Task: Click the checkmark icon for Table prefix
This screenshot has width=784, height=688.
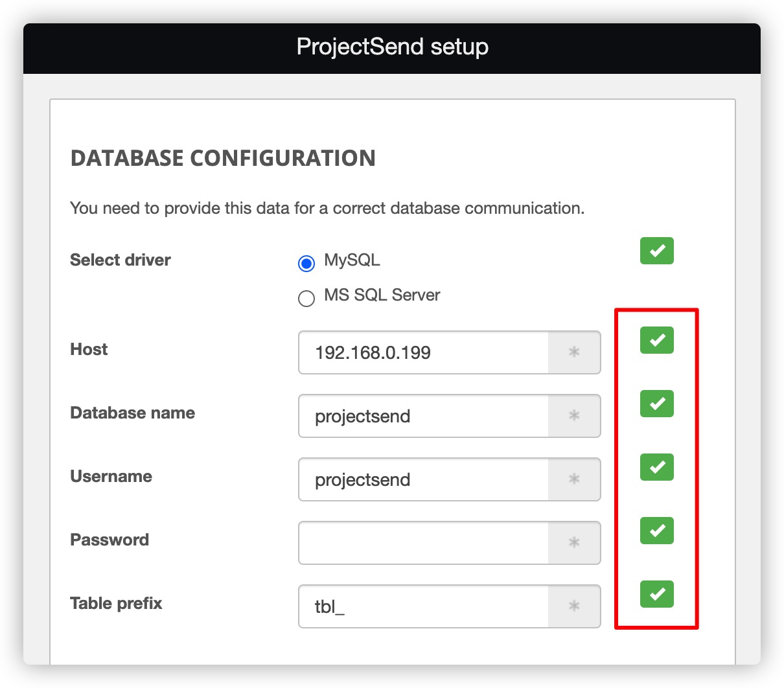Action: click(x=656, y=594)
